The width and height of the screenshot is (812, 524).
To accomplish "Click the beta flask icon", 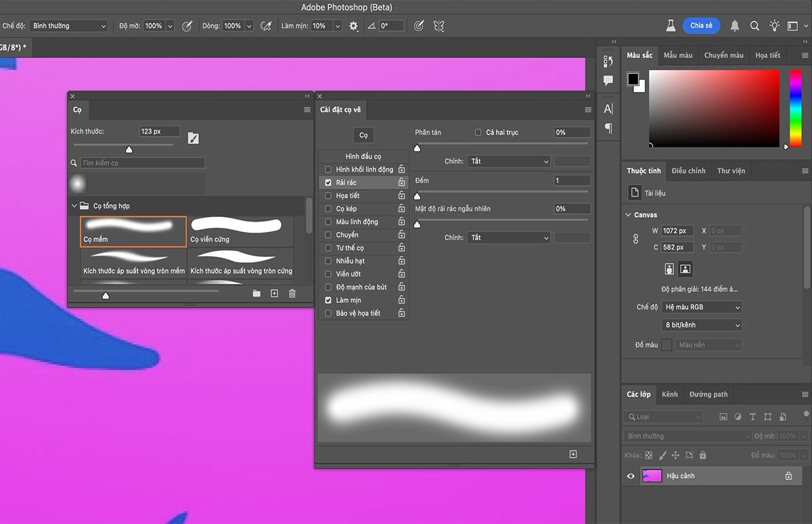I will 670,26.
